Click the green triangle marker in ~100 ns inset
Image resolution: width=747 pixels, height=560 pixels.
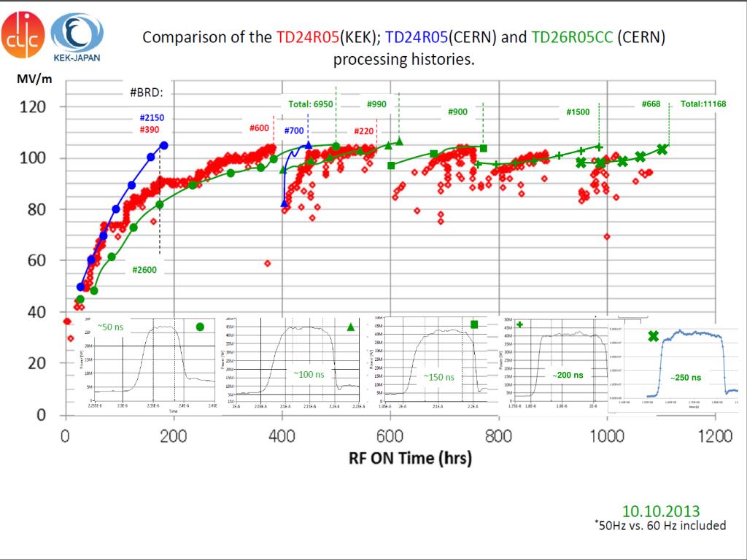click(x=351, y=327)
